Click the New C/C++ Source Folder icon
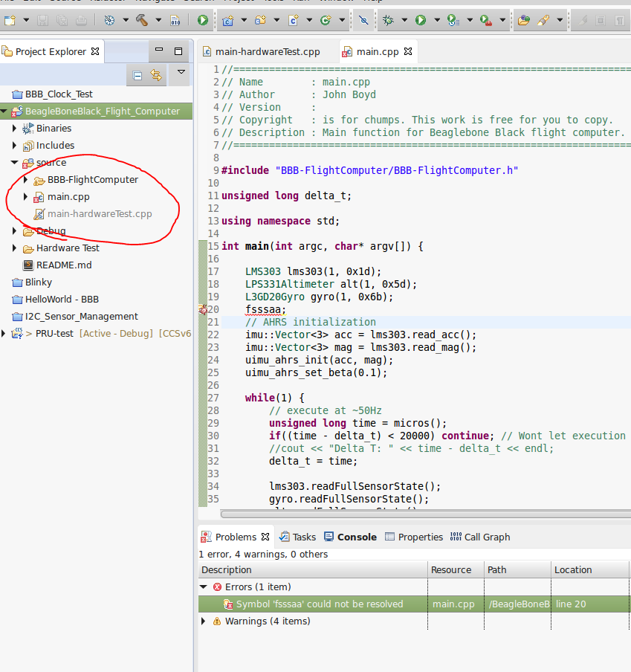The image size is (631, 672). pos(260,20)
